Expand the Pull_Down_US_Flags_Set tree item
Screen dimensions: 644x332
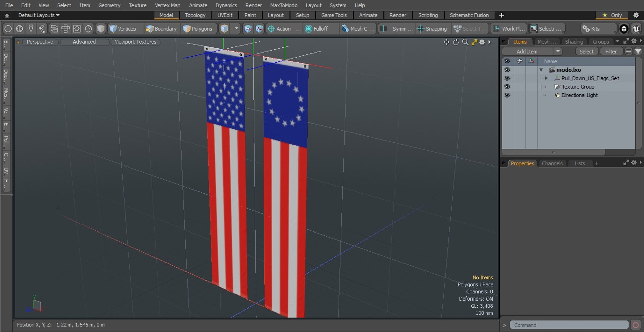[x=547, y=78]
